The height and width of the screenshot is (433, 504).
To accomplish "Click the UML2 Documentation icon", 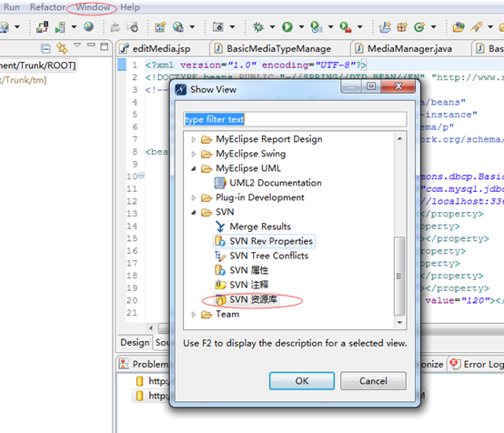I will click(x=220, y=183).
